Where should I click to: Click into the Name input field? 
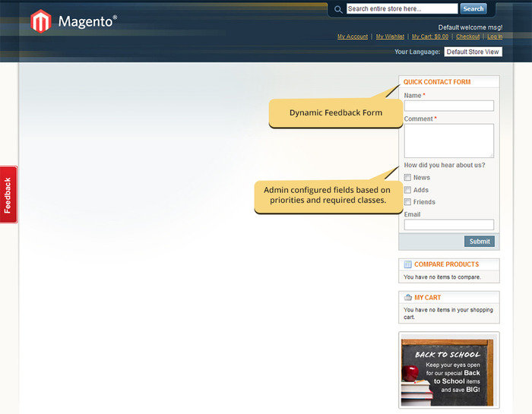coord(449,106)
